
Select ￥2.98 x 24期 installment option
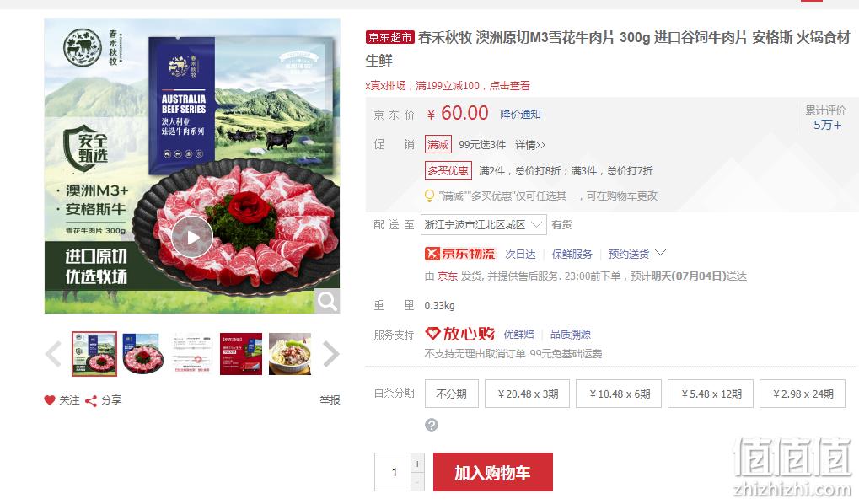click(803, 394)
